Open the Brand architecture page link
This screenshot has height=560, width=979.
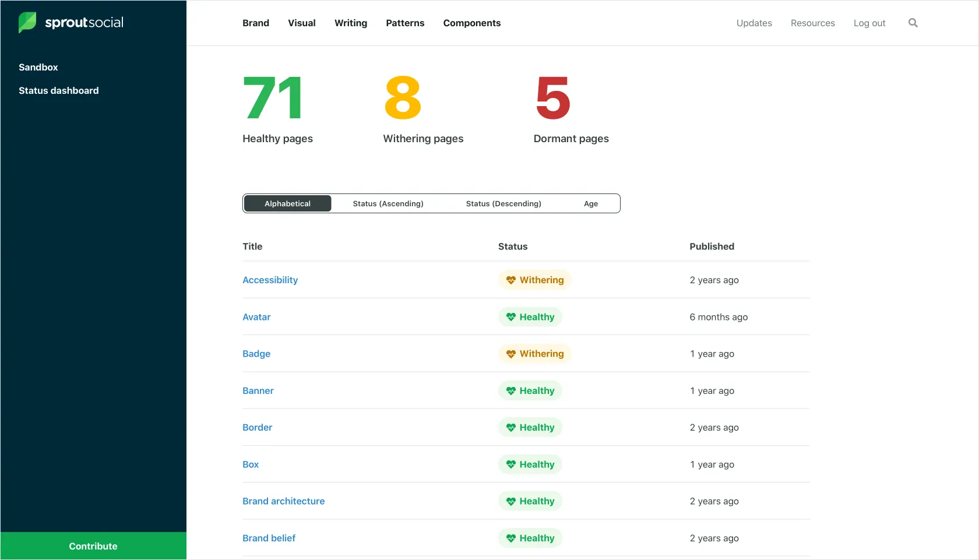point(284,501)
